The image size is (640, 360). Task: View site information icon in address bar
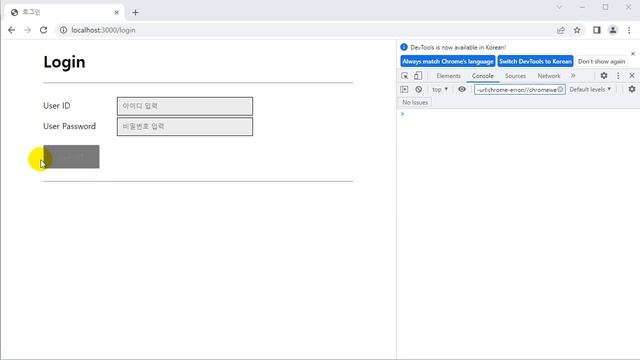click(63, 30)
